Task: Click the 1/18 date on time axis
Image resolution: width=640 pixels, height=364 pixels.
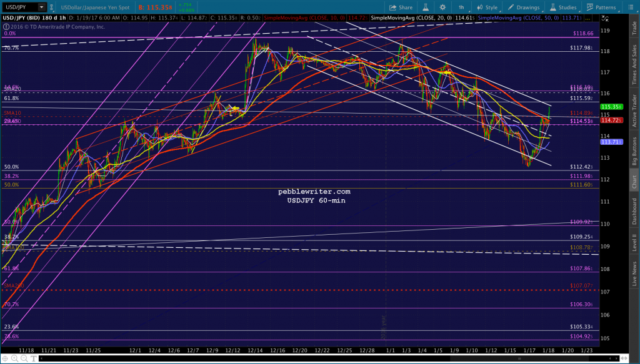Action: pyautogui.click(x=549, y=350)
